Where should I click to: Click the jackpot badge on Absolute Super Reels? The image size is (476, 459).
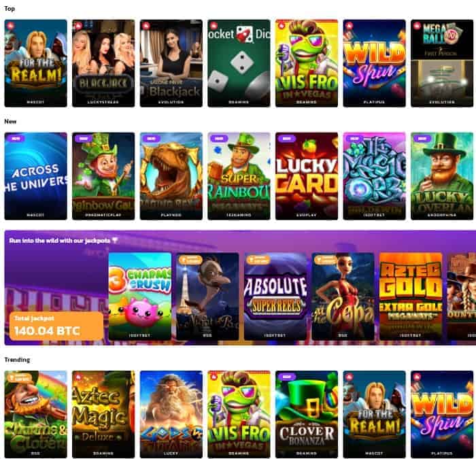(x=258, y=260)
